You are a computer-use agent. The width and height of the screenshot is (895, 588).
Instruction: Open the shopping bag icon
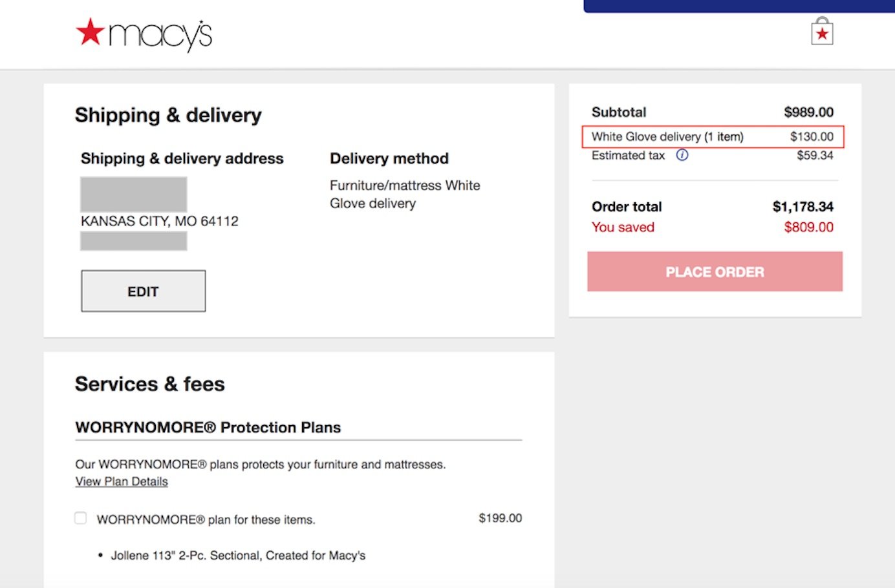822,31
